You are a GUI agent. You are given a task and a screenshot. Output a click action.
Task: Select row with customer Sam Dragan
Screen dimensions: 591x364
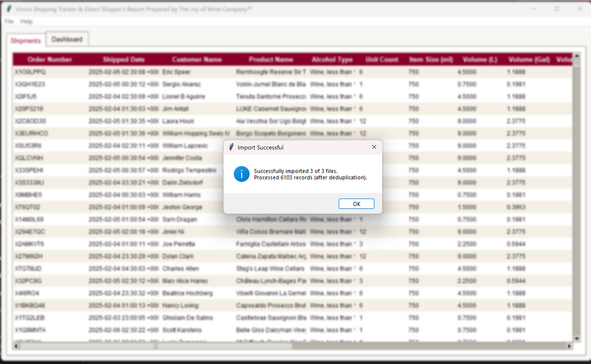[x=292, y=219]
